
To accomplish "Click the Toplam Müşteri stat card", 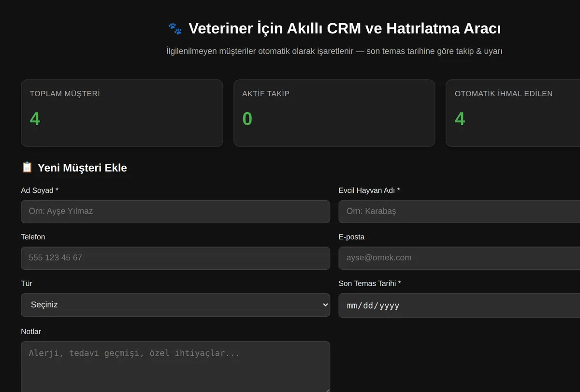I will click(122, 113).
